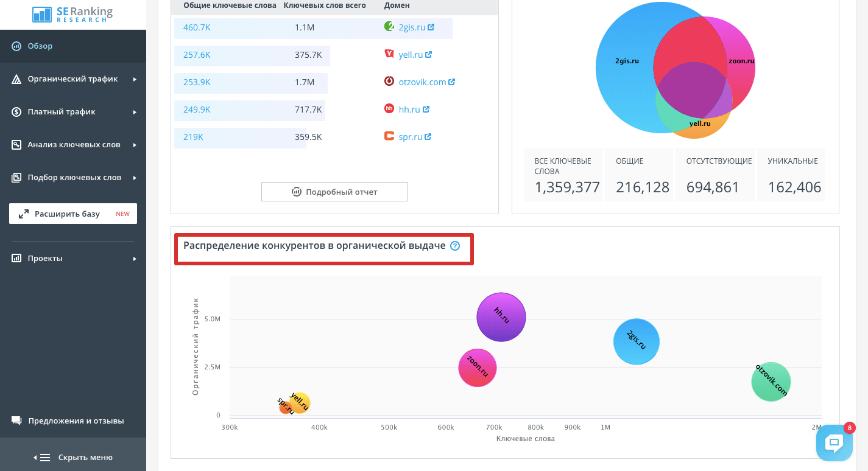Viewport: 868px width, 471px height.
Task: Open the live chat widget
Action: 834,442
